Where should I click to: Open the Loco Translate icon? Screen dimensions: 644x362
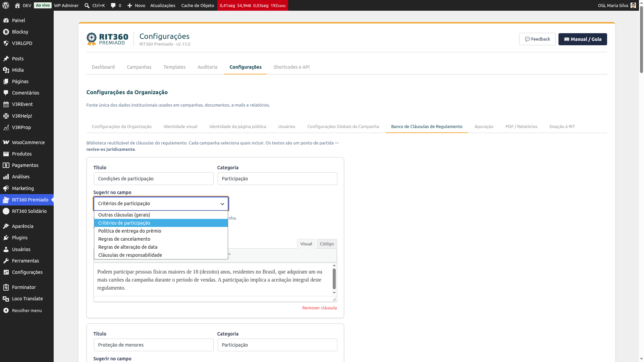pyautogui.click(x=6, y=299)
